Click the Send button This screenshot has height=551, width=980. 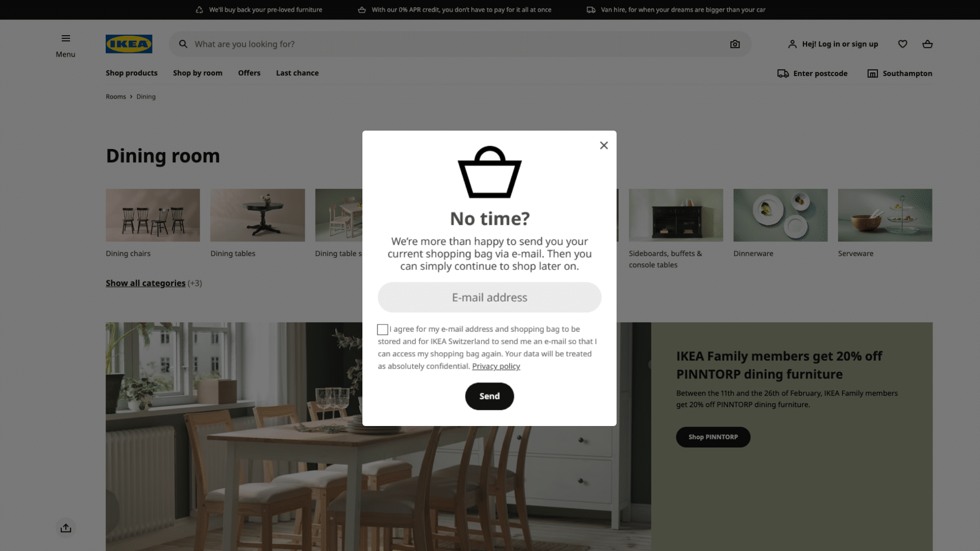(489, 396)
